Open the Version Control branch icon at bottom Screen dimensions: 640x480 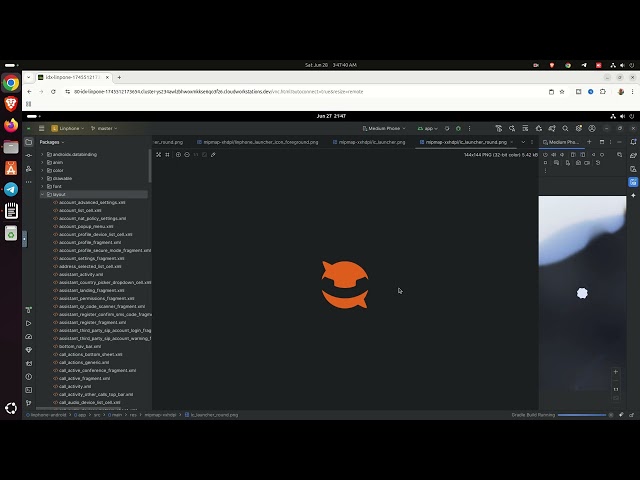[29, 403]
